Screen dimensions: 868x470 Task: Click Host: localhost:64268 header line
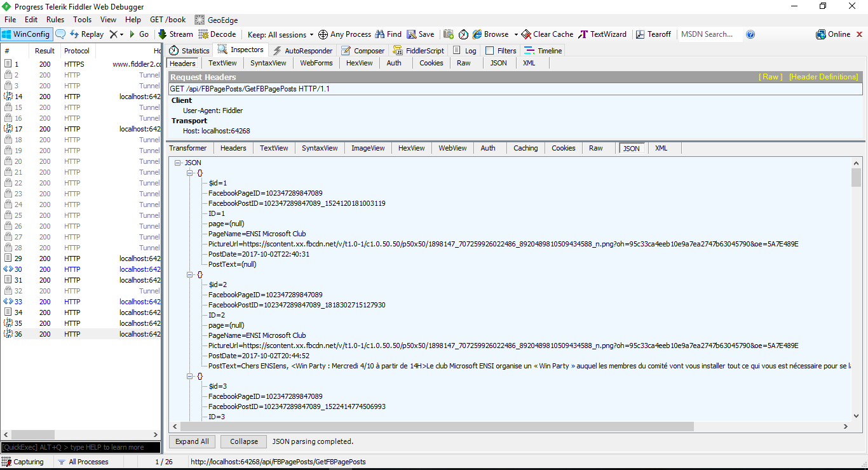217,131
